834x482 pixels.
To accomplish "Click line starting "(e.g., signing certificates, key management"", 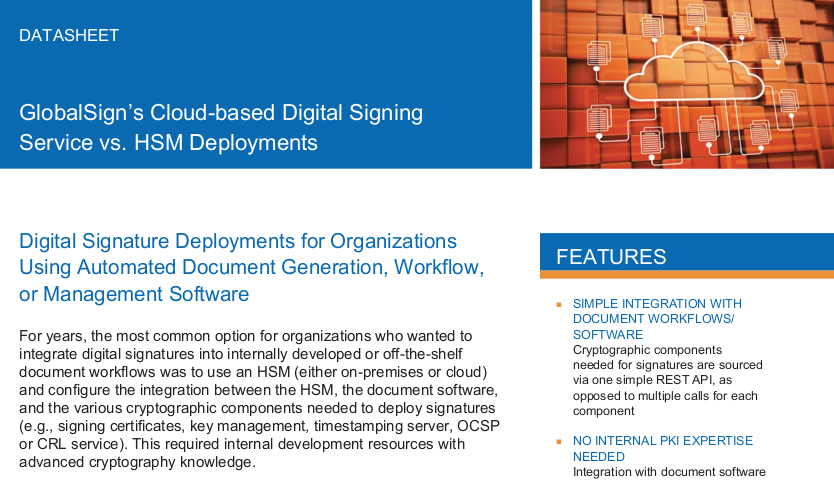I will (x=260, y=426).
